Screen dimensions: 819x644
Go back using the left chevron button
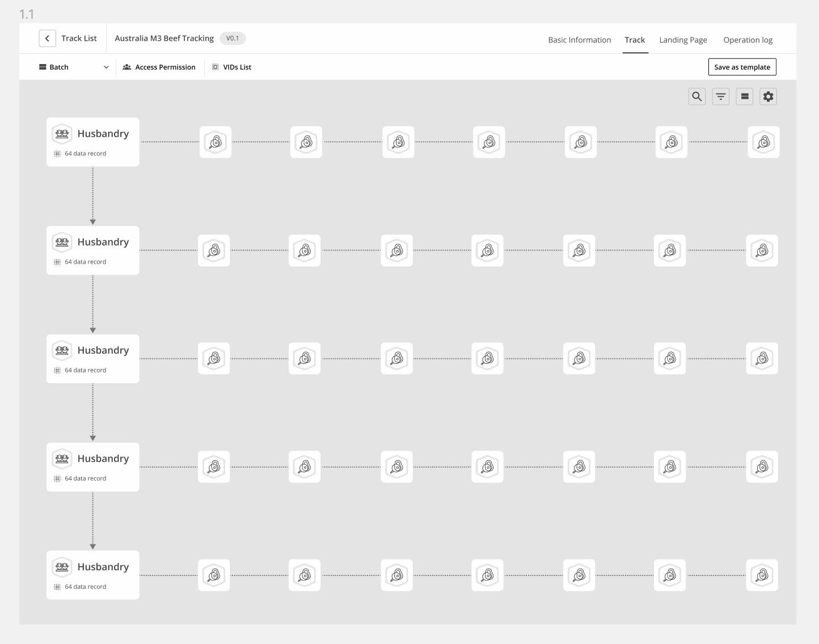[47, 39]
